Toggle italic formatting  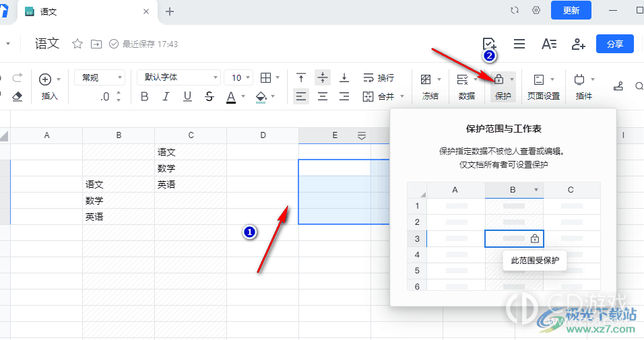click(166, 96)
